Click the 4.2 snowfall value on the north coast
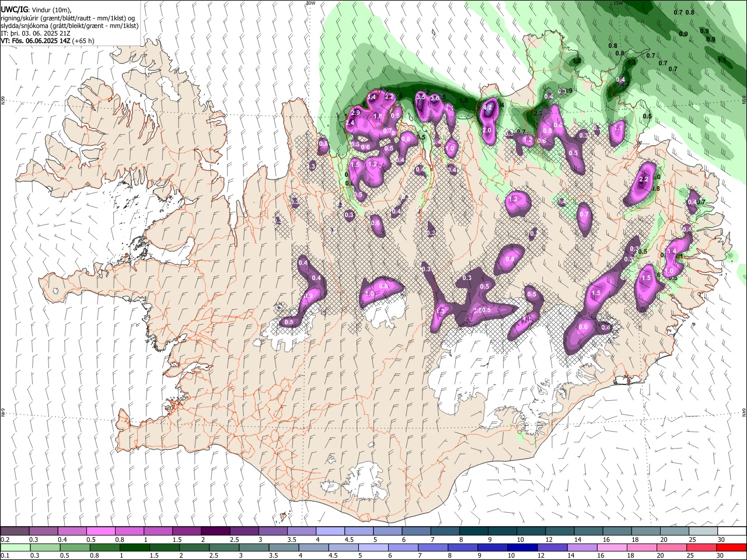The width and height of the screenshot is (747, 560). click(x=488, y=107)
